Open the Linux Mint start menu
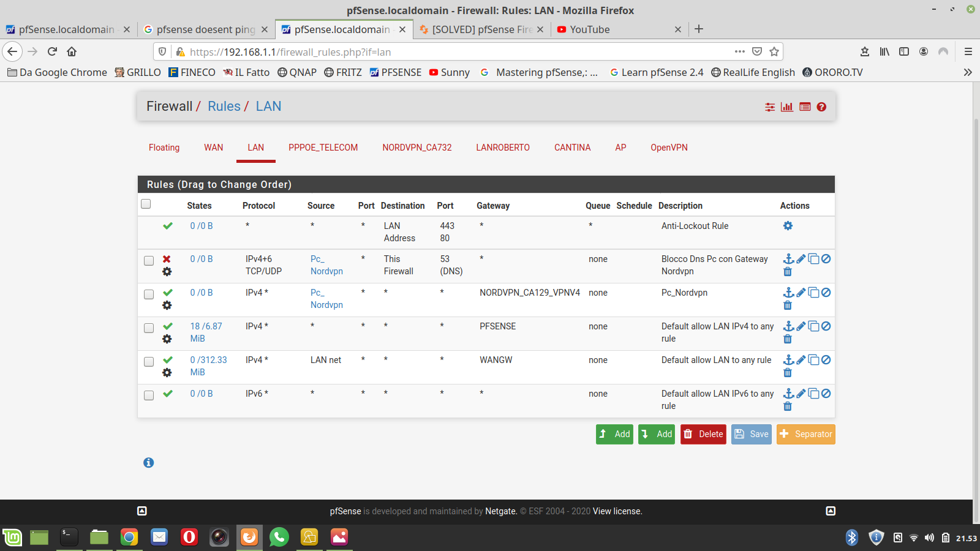Viewport: 980px width, 551px height. (x=12, y=538)
